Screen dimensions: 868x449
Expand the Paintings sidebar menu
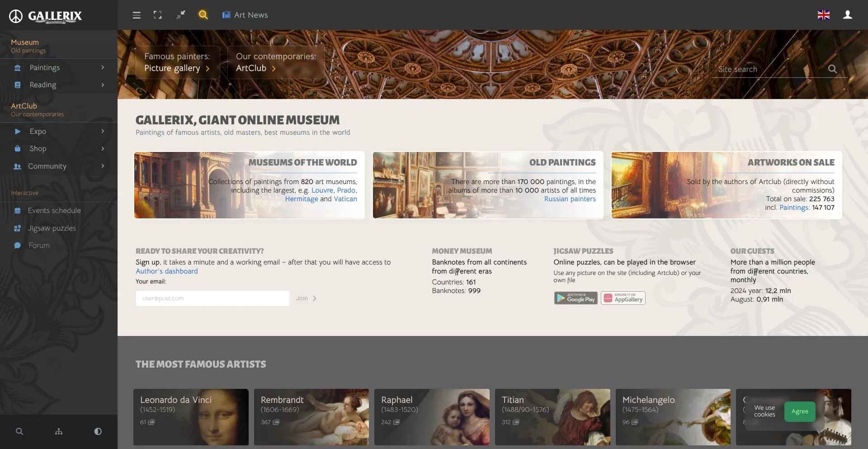(59, 67)
